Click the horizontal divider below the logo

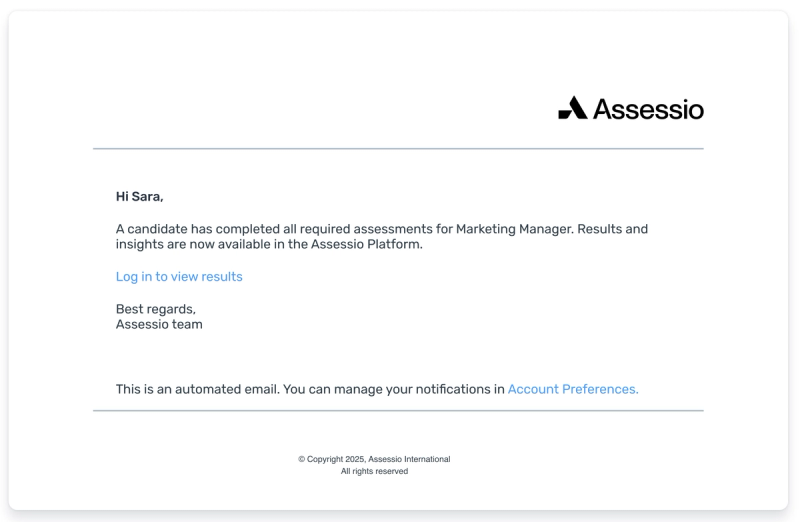[x=398, y=148]
